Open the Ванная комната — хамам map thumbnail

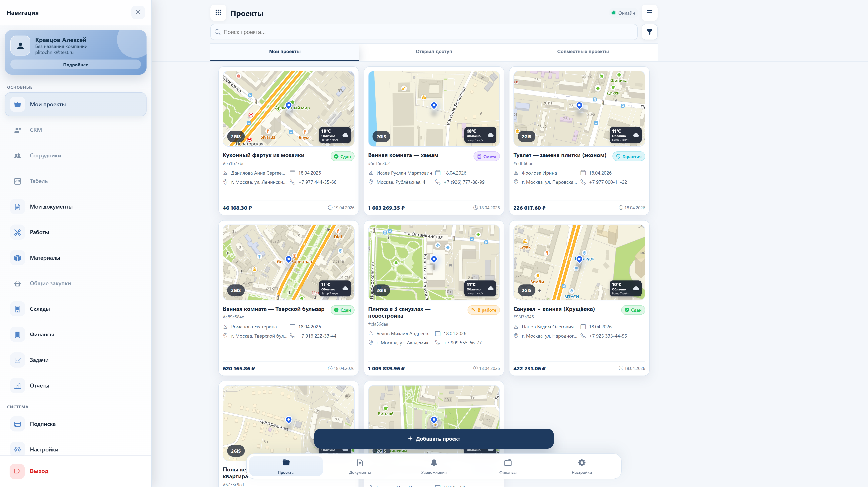(x=434, y=108)
